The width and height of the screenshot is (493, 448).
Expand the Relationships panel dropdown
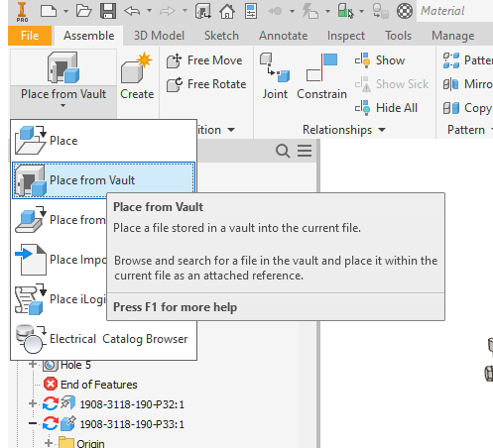[382, 130]
